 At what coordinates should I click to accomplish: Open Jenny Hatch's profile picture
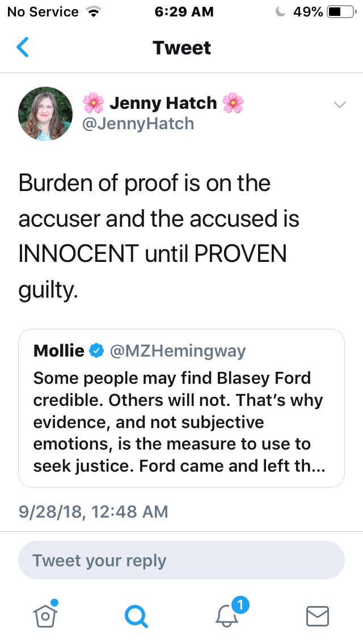[x=45, y=113]
